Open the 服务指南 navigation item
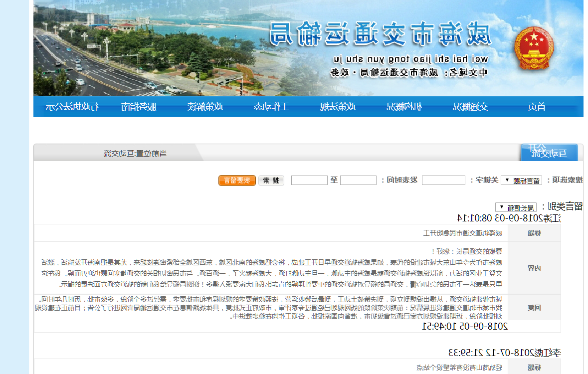The height and width of the screenshot is (374, 588). pyautogui.click(x=138, y=107)
